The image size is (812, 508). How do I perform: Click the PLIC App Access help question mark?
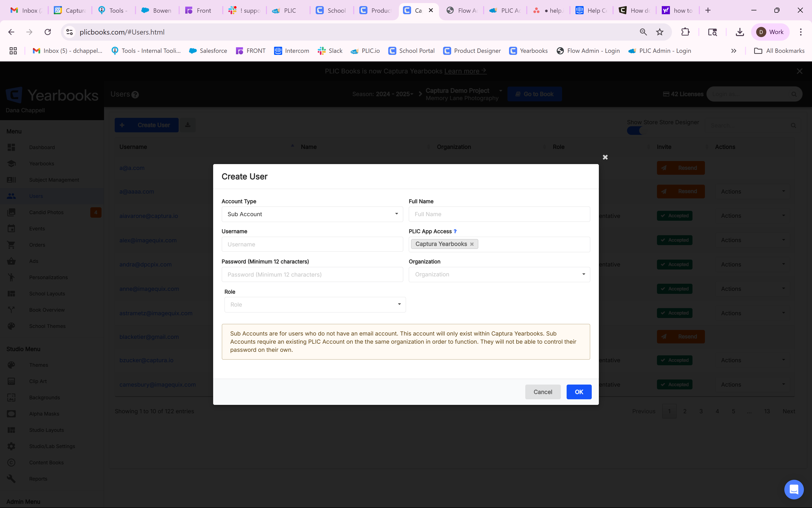455,231
